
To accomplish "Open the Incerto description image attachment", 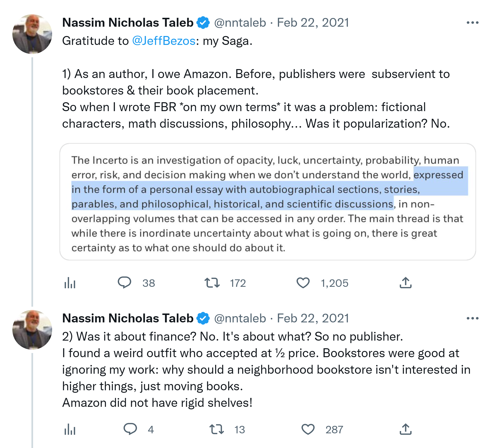I will pyautogui.click(x=268, y=202).
